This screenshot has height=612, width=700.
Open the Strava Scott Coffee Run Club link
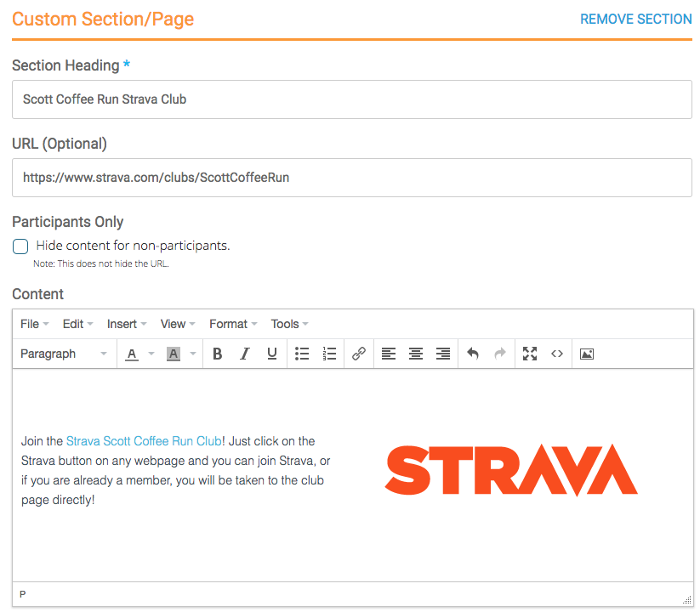[143, 441]
